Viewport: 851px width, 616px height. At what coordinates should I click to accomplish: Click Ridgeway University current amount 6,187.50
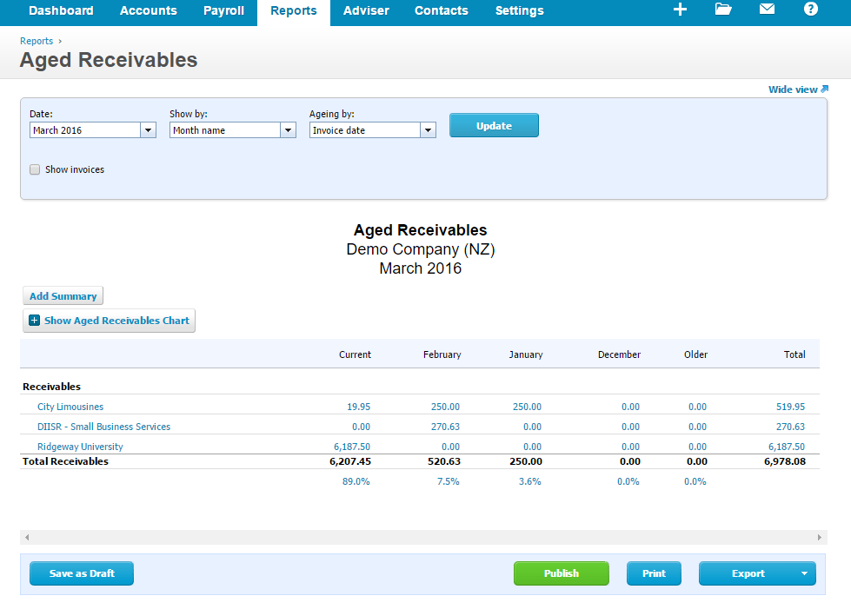352,447
